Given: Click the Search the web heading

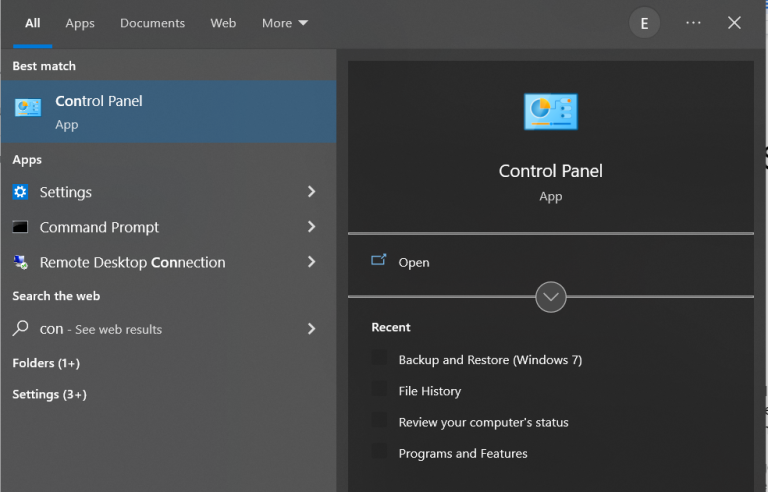Looking at the screenshot, I should click(x=56, y=296).
